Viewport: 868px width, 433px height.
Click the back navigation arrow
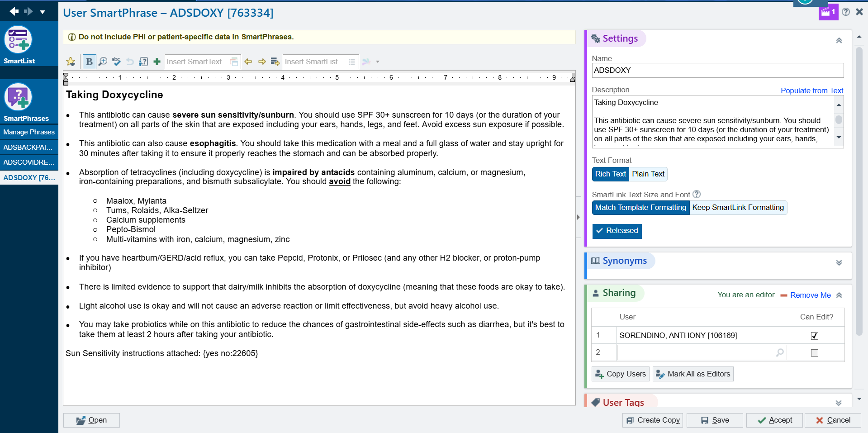[x=14, y=11]
